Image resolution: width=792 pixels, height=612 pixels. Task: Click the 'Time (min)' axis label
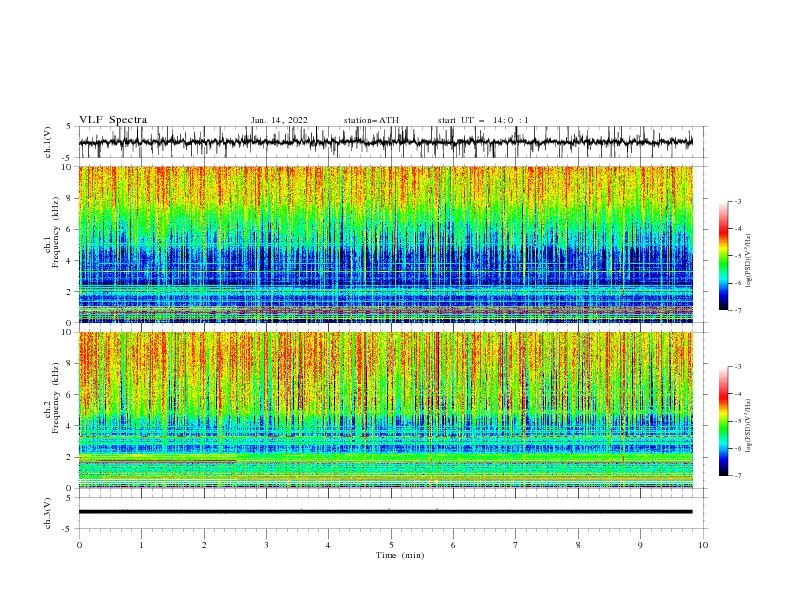(400, 555)
